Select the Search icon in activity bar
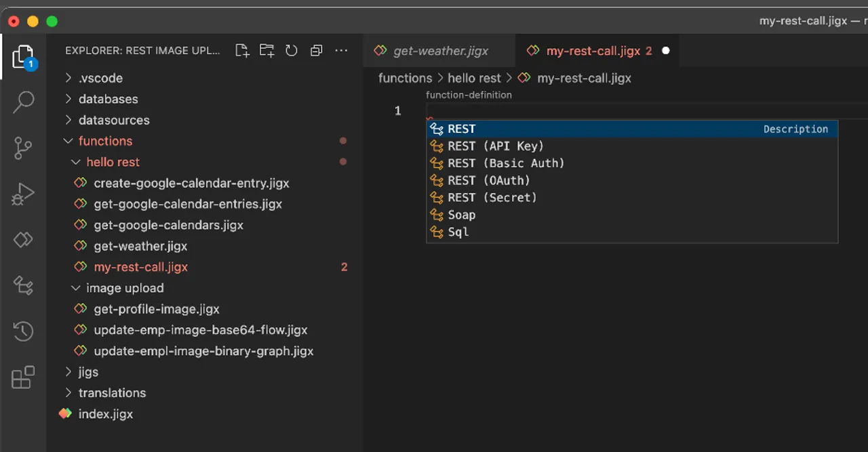Screen dimensions: 868x452 click(x=23, y=101)
